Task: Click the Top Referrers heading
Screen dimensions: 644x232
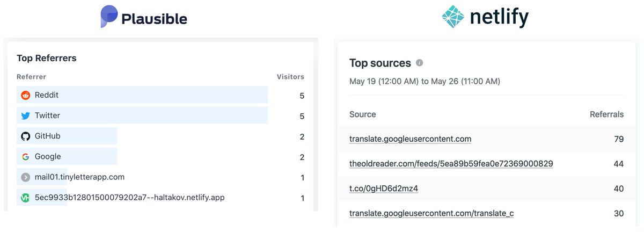Action: [47, 58]
